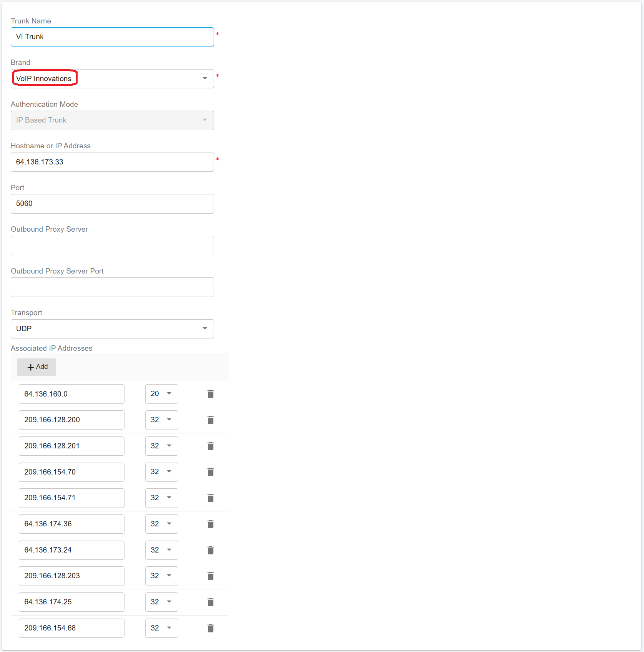Focus the Hostname or IP Address field
Viewport: 644px width, 652px height.
[112, 162]
